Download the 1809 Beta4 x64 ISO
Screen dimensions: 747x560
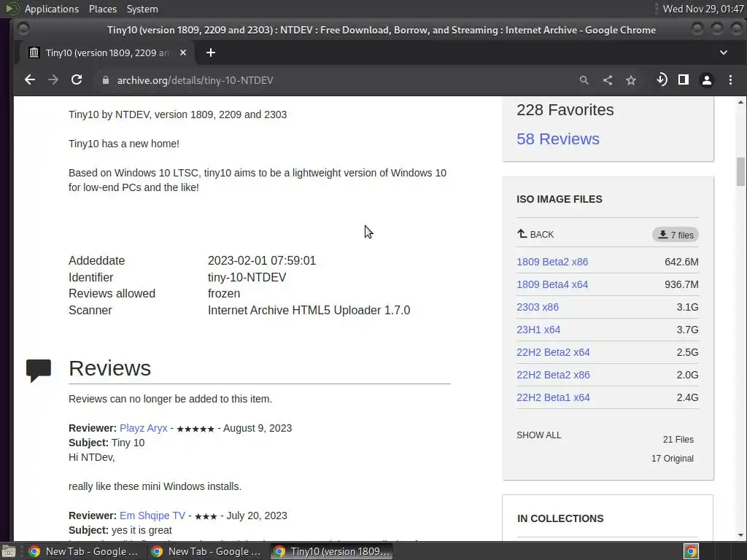tap(552, 284)
